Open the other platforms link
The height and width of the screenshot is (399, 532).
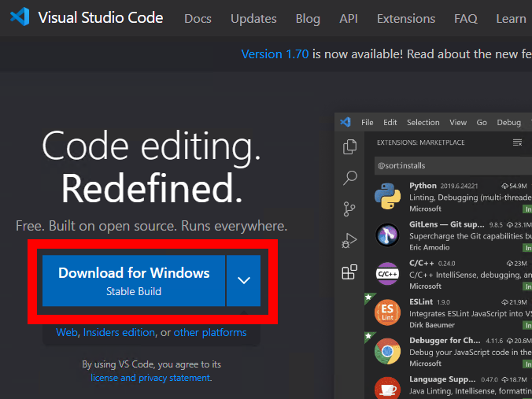210,332
